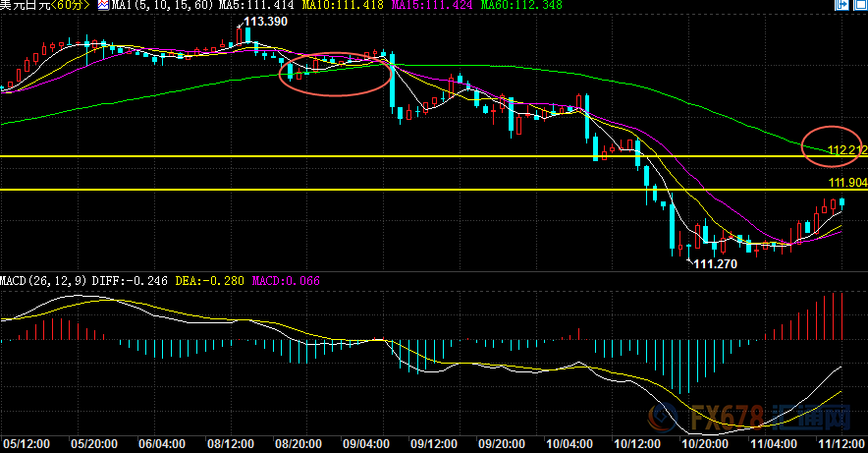Click the 113.390 high price marker
This screenshot has width=868, height=453.
pyautogui.click(x=265, y=22)
